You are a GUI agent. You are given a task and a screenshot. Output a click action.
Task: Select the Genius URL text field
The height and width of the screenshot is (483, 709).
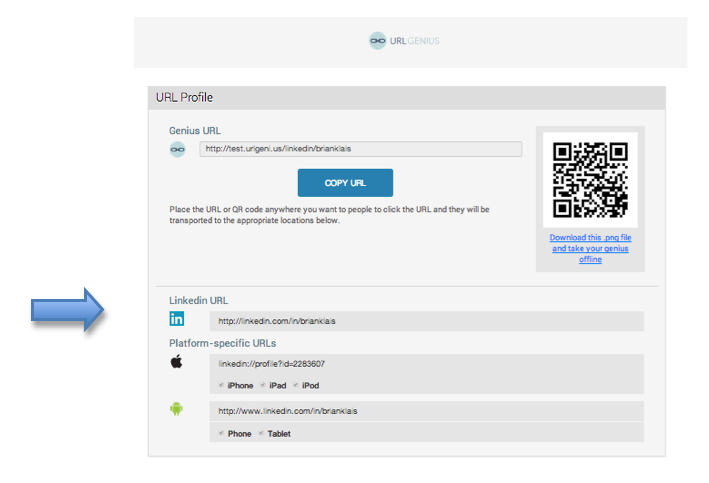[361, 149]
